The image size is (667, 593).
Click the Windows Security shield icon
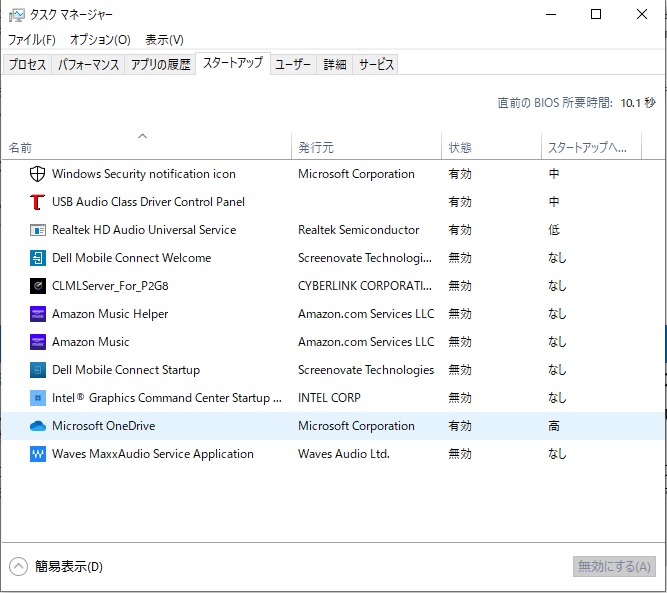[x=37, y=174]
